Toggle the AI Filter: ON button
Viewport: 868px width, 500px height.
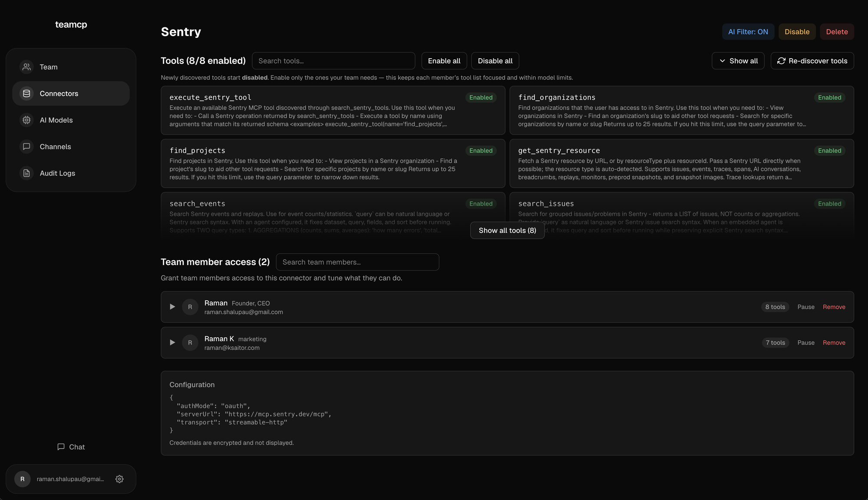[748, 32]
